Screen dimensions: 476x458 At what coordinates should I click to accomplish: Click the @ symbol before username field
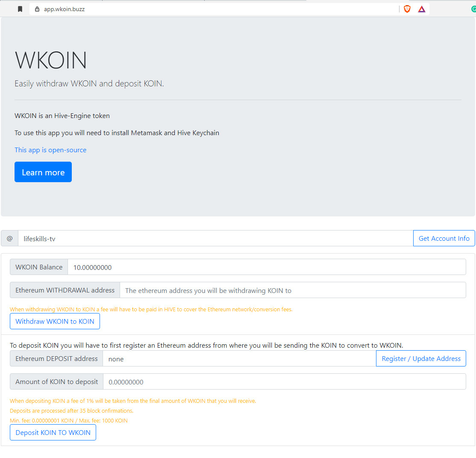coord(10,239)
